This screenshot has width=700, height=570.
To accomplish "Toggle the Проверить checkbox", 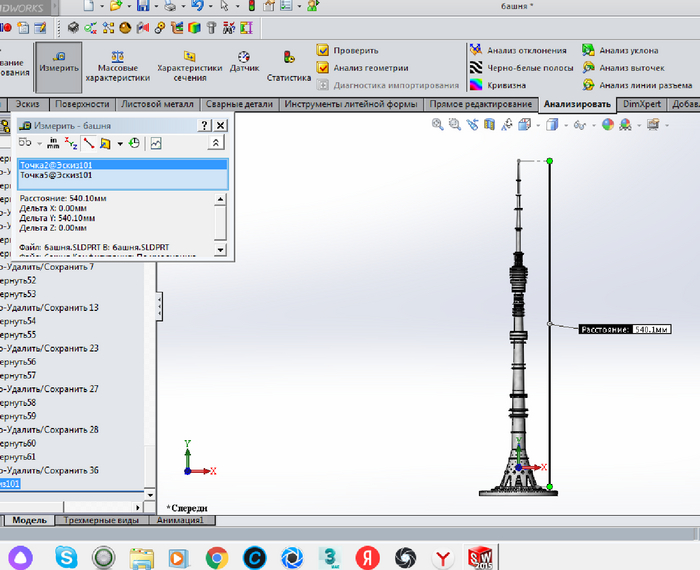I will 323,50.
